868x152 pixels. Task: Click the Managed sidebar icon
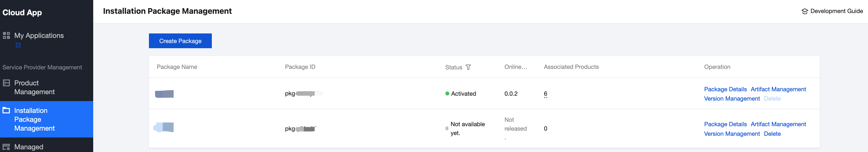point(6,147)
